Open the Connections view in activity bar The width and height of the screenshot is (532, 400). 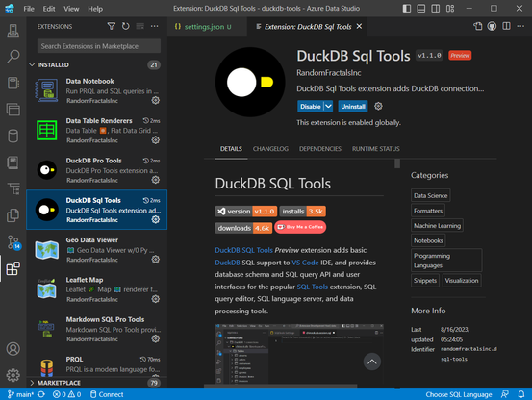pyautogui.click(x=13, y=30)
